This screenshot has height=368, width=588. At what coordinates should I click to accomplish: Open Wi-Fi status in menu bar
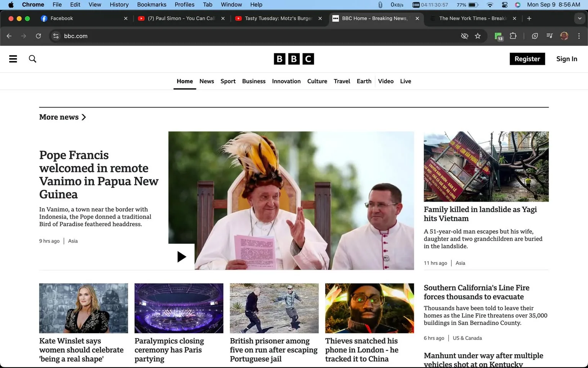[490, 5]
